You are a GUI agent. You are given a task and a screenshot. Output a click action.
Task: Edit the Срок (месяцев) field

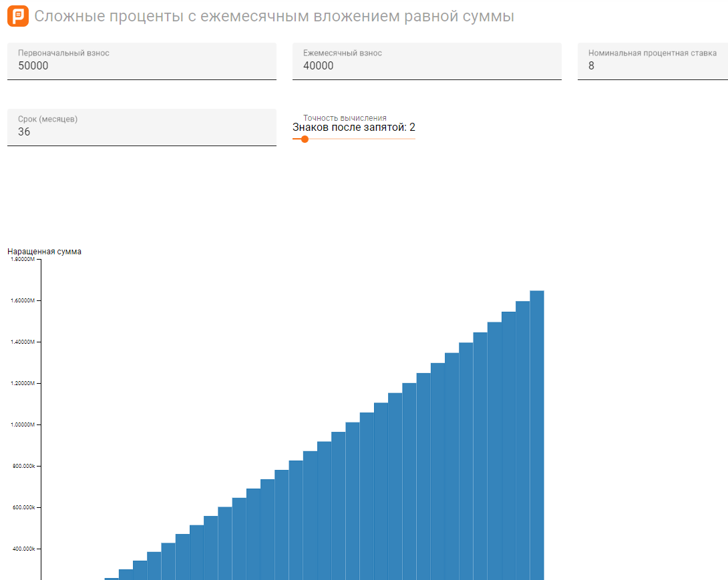[x=142, y=127]
